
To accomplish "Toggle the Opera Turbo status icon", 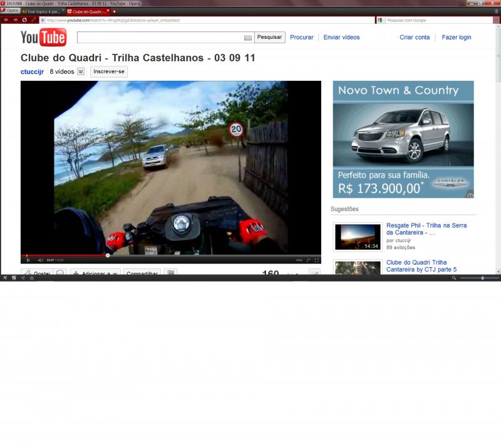I will coord(32,278).
